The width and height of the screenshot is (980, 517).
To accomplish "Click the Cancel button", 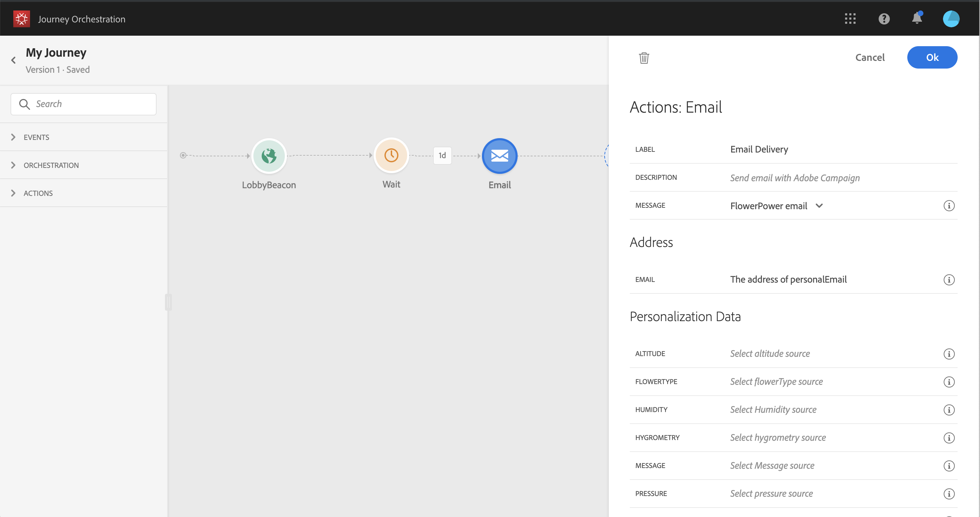I will (870, 57).
